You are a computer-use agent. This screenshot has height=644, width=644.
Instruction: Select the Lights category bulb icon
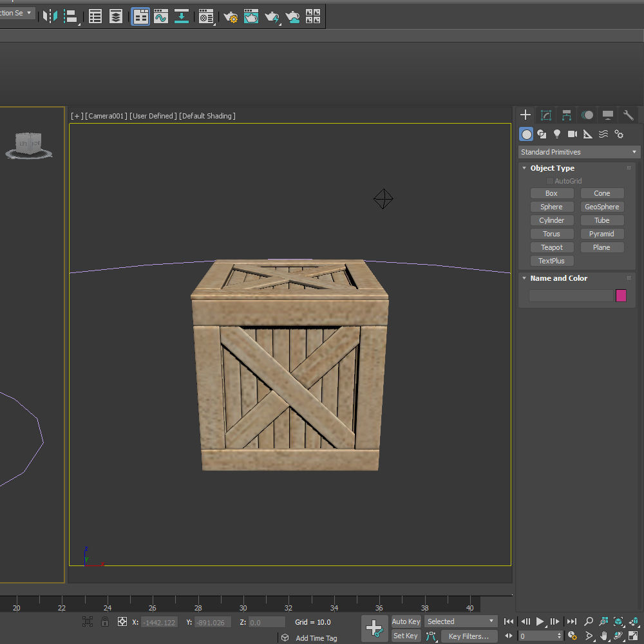pos(557,134)
